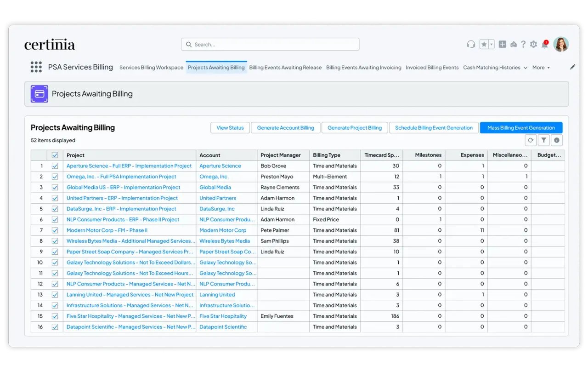Toggle the select-all header checkbox

(55, 155)
